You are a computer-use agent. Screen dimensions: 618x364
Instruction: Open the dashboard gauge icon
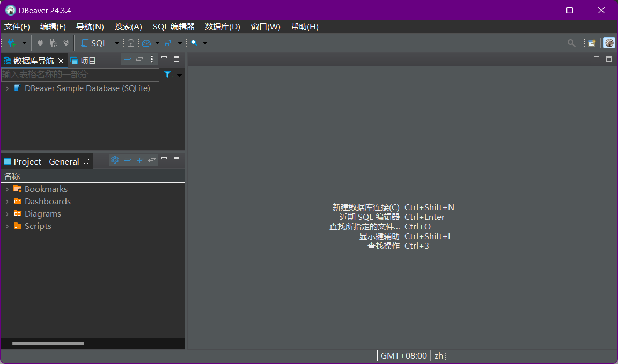pos(146,43)
